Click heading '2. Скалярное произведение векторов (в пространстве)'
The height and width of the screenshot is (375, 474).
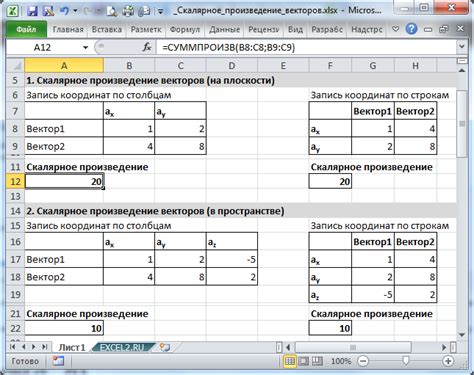[155, 211]
